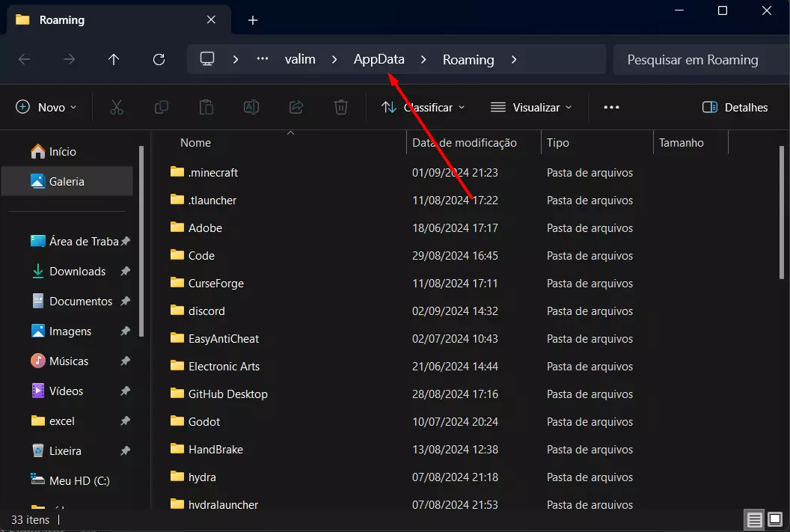This screenshot has width=790, height=532.
Task: Switch to details list view layout
Action: click(755, 519)
